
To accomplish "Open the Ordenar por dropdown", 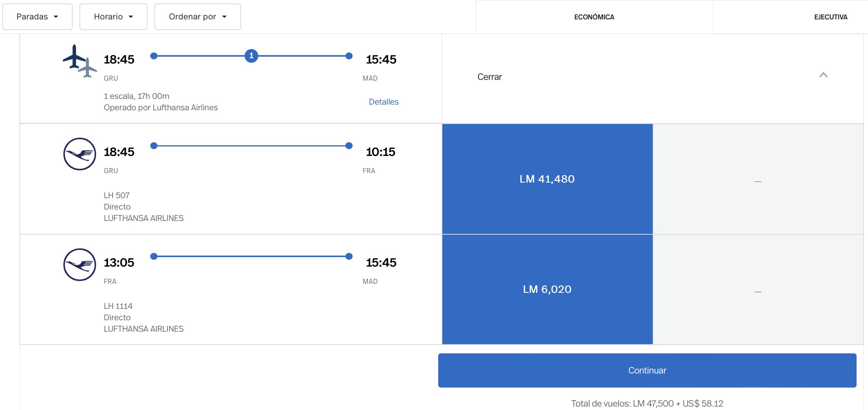I will pyautogui.click(x=197, y=17).
